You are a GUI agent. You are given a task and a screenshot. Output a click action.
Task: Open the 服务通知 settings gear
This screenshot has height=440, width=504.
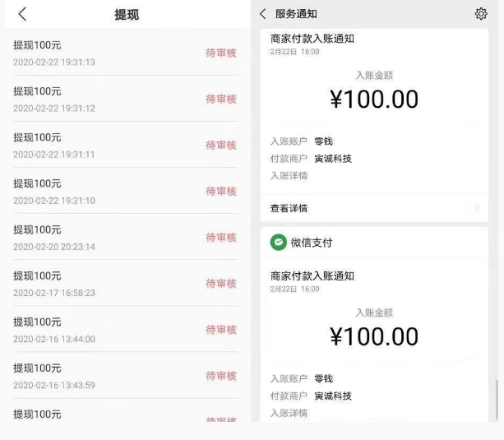coord(481,14)
